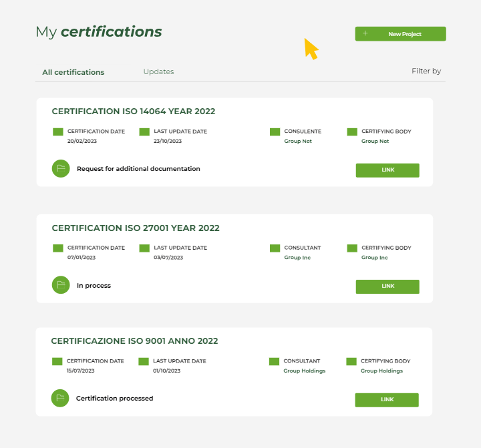Switch to the Updates tab
The height and width of the screenshot is (448, 481).
pos(158,71)
